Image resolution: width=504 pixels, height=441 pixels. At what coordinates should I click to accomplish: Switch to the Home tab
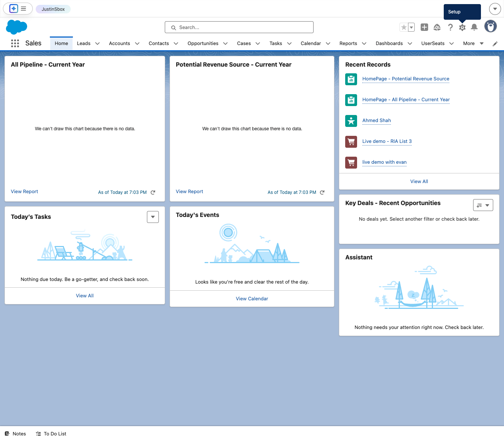pyautogui.click(x=61, y=44)
